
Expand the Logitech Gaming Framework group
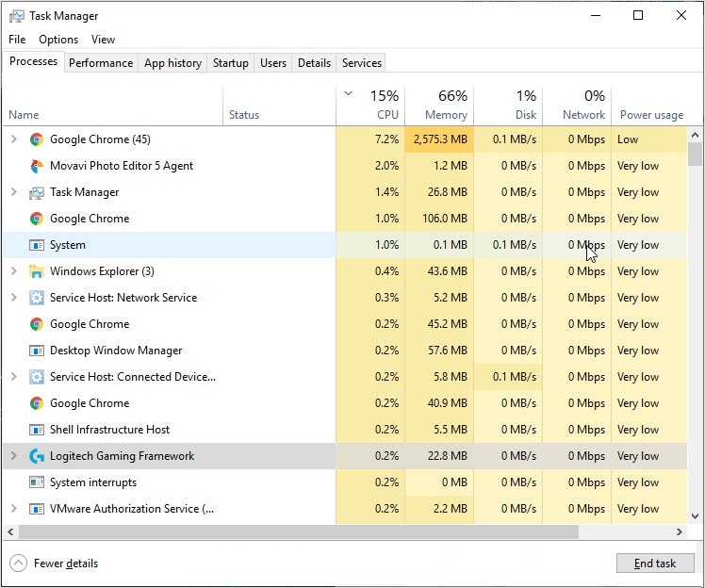14,456
